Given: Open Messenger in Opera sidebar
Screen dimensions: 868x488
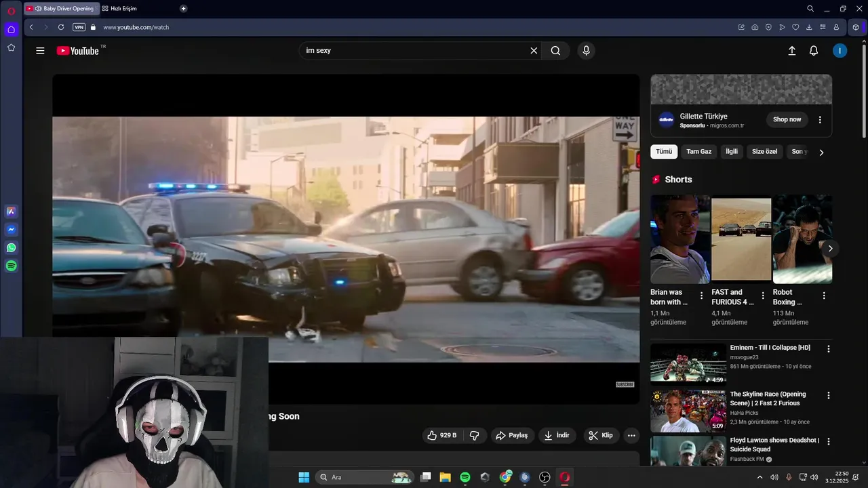Looking at the screenshot, I should coord(11,230).
